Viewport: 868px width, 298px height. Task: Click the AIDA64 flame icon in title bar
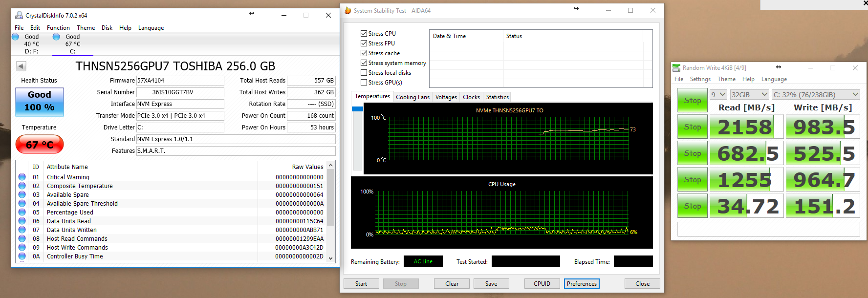[x=348, y=10]
